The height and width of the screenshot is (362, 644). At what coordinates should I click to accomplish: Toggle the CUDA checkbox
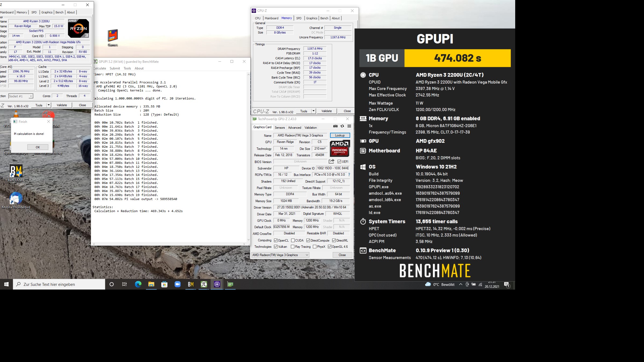coord(293,240)
